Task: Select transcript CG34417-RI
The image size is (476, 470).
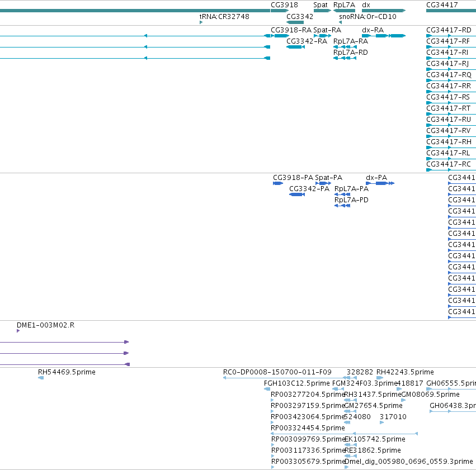Action: coord(447,53)
